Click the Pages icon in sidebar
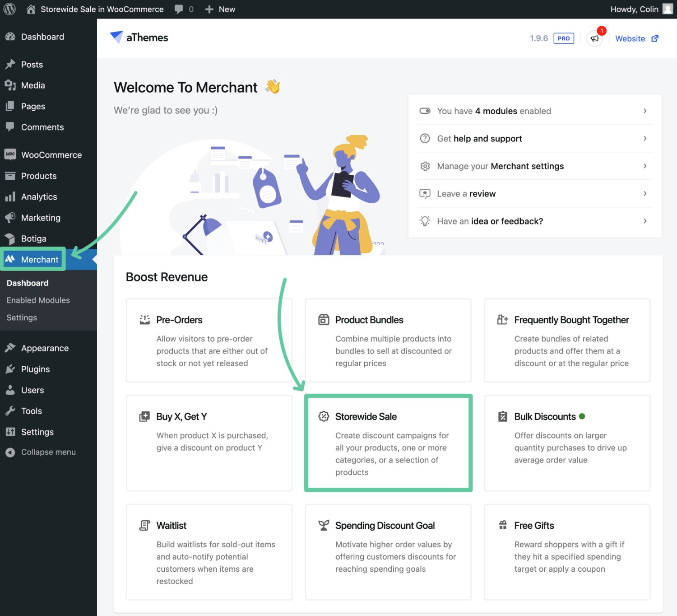The height and width of the screenshot is (616, 677). point(10,106)
